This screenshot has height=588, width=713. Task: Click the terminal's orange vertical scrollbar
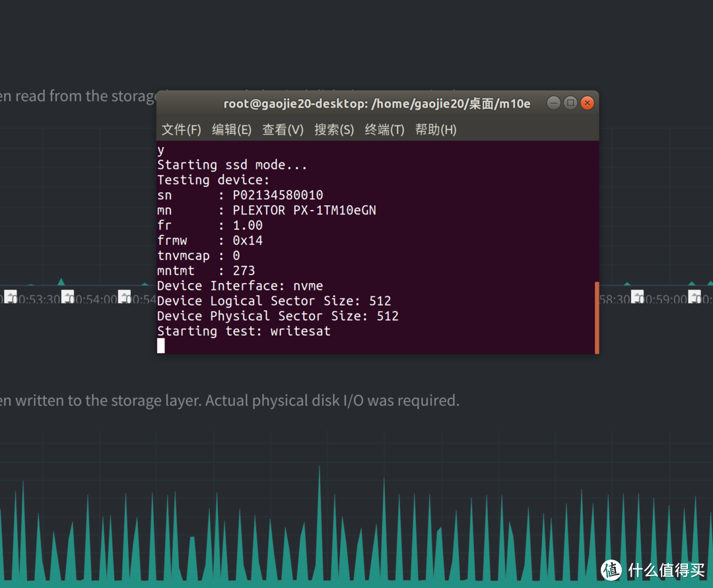[x=597, y=317]
